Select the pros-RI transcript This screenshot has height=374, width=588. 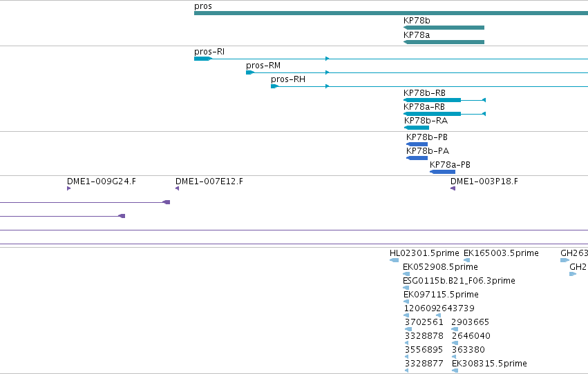coord(391,59)
